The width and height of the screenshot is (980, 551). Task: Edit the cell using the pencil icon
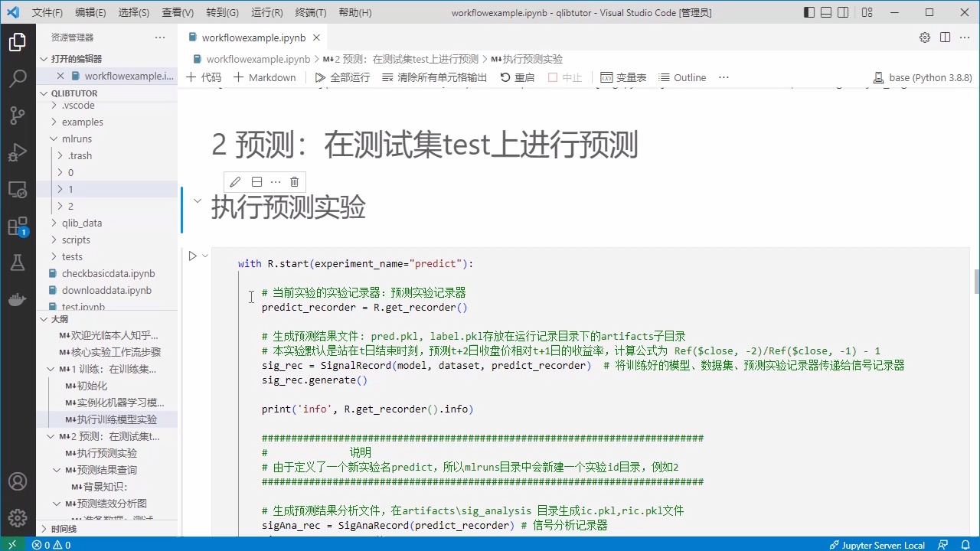(x=235, y=181)
